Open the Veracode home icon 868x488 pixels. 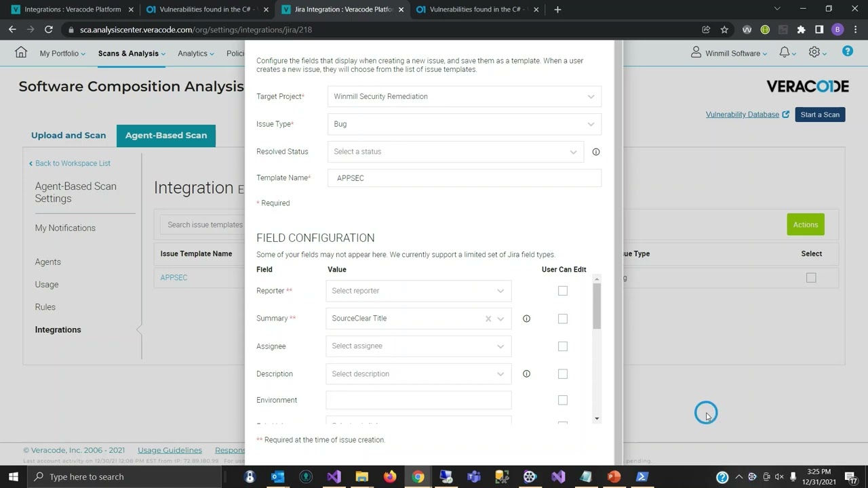(21, 53)
